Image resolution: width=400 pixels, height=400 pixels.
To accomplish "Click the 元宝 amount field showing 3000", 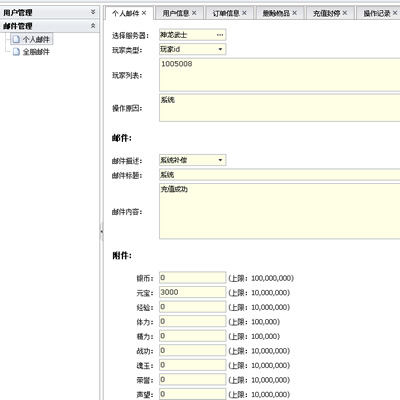I will tap(193, 292).
